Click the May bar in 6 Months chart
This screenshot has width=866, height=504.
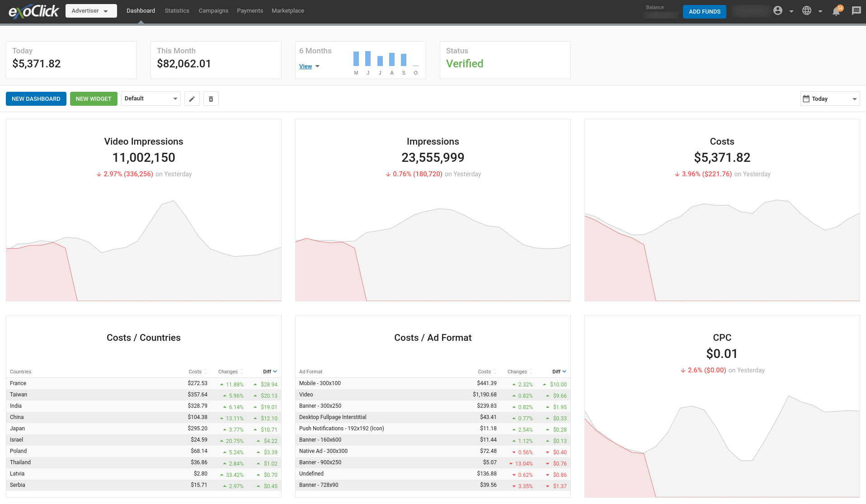(x=356, y=59)
